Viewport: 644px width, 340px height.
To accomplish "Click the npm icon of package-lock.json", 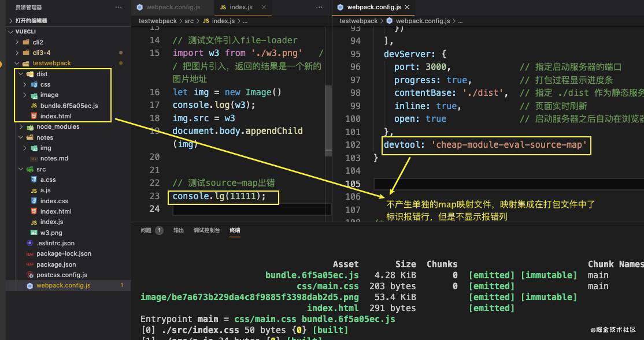I will coord(29,254).
